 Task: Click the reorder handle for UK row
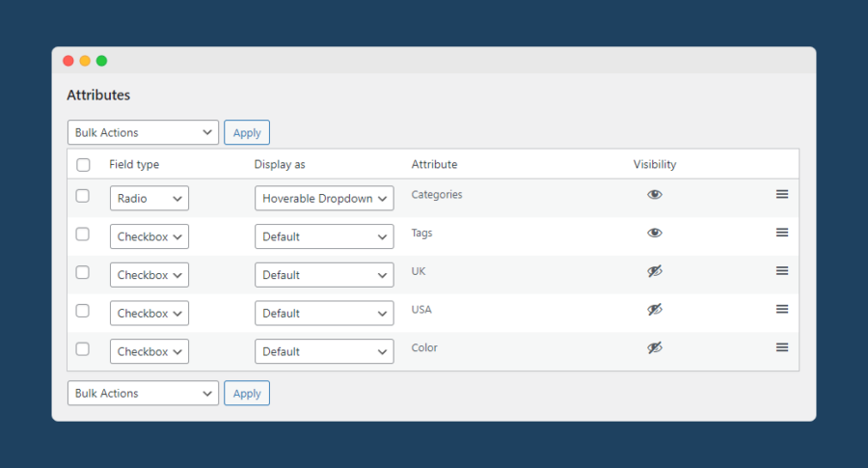click(x=782, y=271)
